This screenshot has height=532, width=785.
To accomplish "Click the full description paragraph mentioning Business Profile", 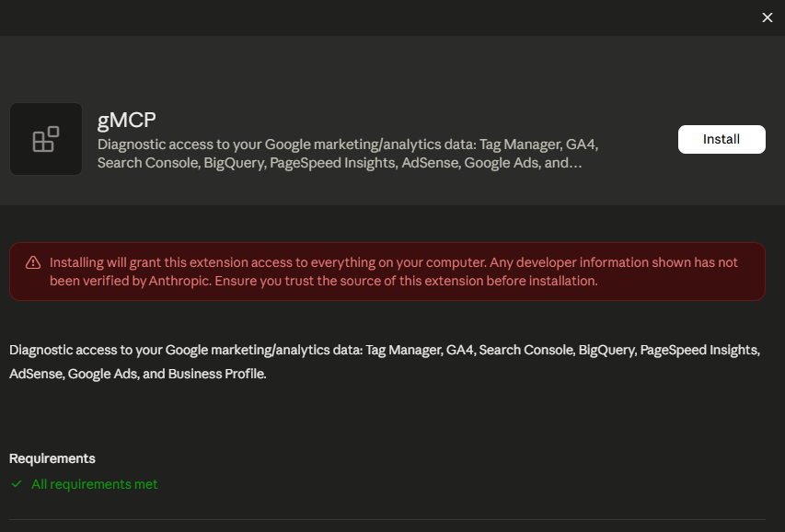I will [385, 362].
